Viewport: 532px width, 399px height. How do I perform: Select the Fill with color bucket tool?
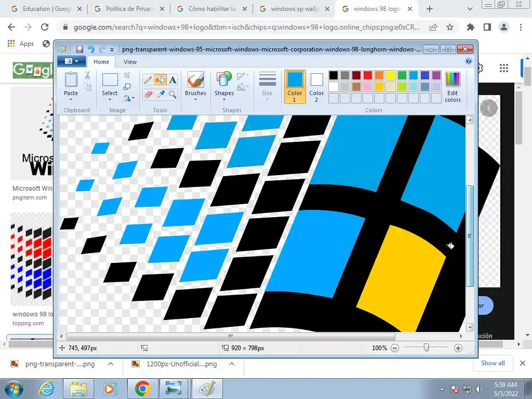[x=160, y=79]
